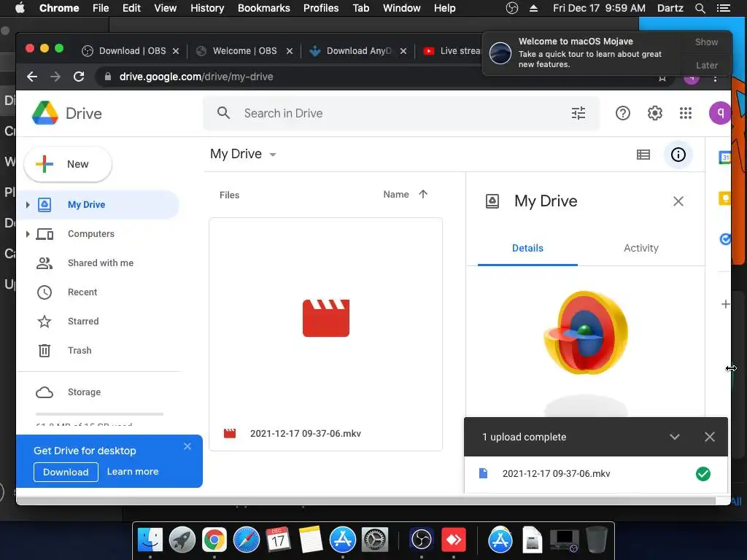Open Profiles menu

coord(321,8)
